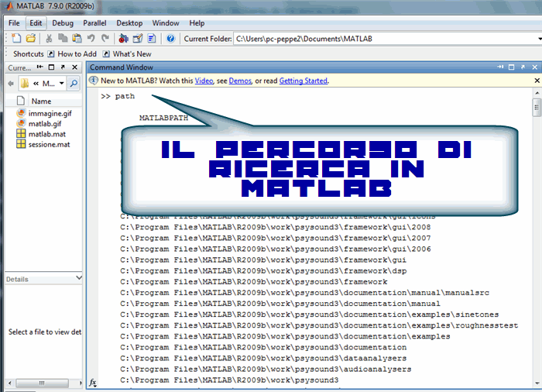Expand the folder path dropdown arrow
The height and width of the screenshot is (392, 542).
pyautogui.click(x=61, y=84)
